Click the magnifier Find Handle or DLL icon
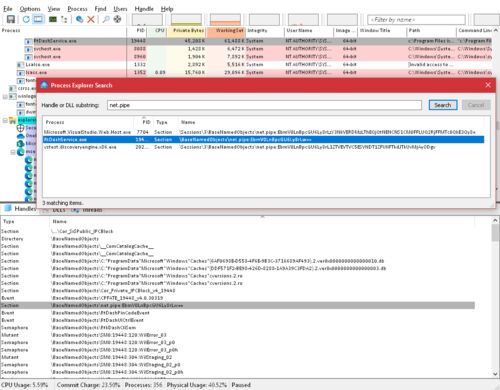The height and width of the screenshot is (390, 500). (x=106, y=19)
